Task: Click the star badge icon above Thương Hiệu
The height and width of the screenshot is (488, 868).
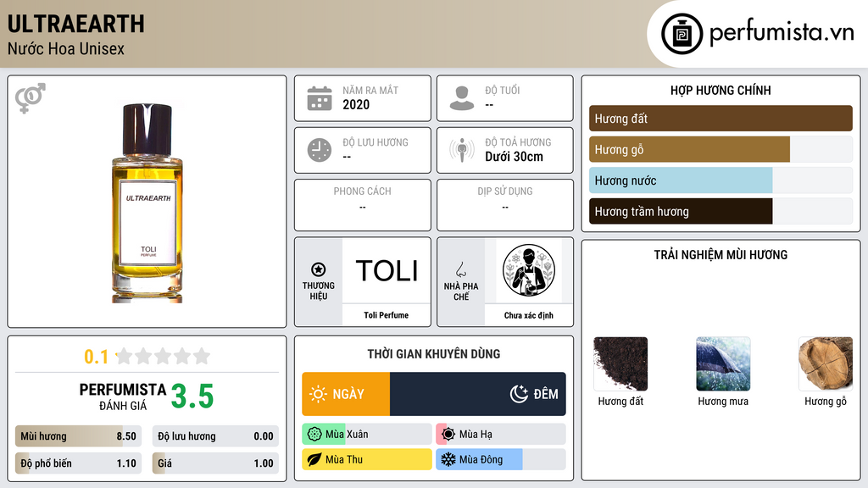Action: (319, 269)
